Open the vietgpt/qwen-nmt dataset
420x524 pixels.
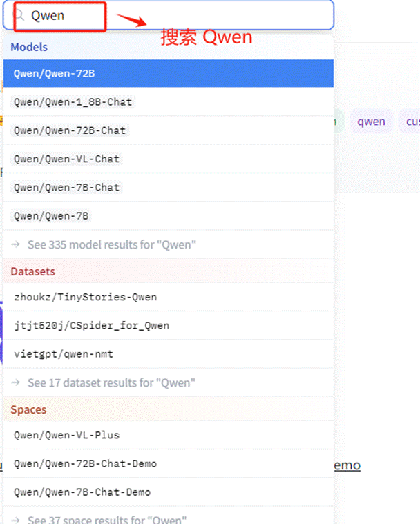(x=64, y=354)
